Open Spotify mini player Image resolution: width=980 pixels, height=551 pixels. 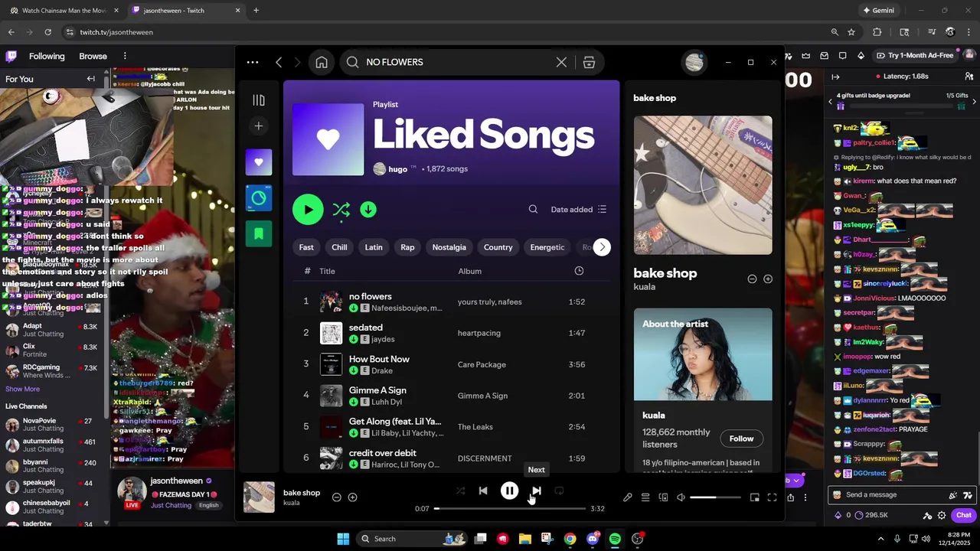click(754, 497)
